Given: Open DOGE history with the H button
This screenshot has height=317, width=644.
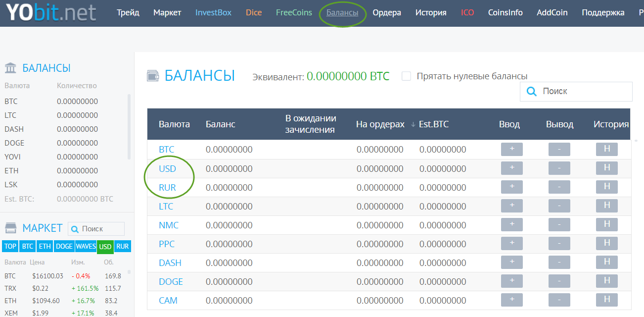Looking at the screenshot, I should tap(607, 281).
